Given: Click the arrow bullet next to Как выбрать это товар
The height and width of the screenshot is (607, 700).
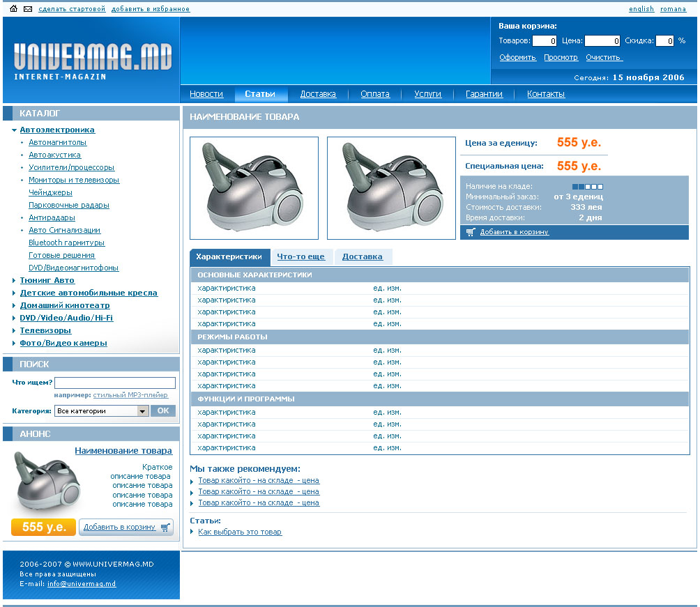Looking at the screenshot, I should pos(193,532).
